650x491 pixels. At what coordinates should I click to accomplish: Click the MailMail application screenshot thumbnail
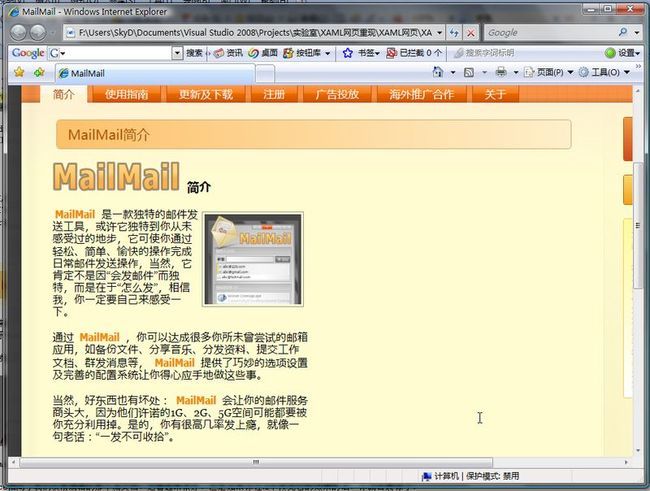pyautogui.click(x=253, y=259)
